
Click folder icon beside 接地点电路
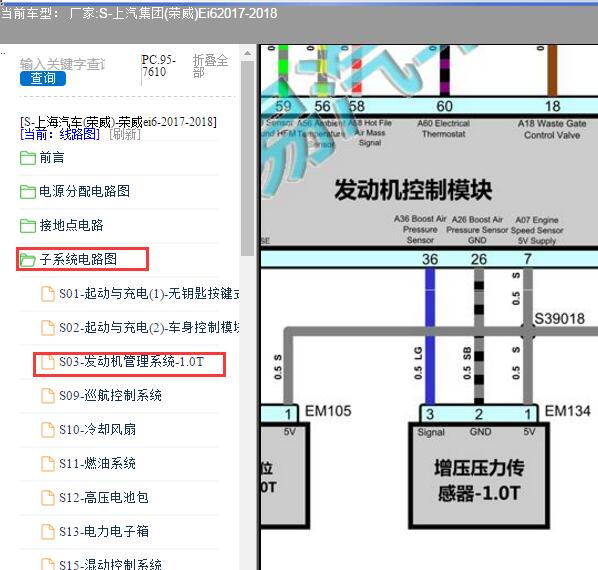tap(27, 226)
